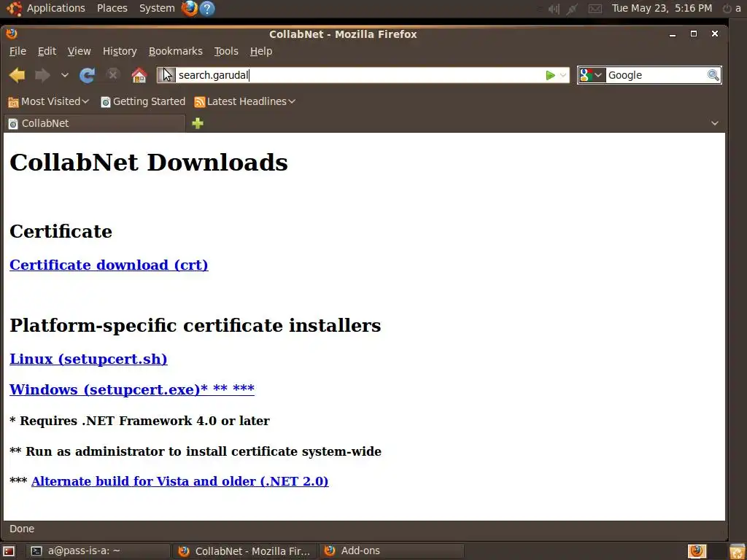Click the Done status bar text
747x560 pixels.
[x=22, y=529]
